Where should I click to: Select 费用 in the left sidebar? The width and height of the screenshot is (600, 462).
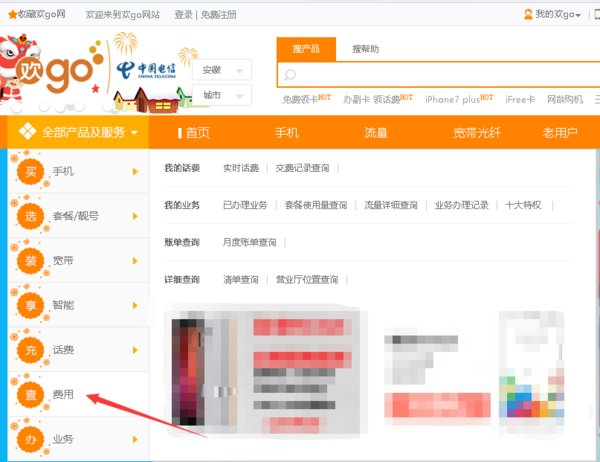pos(63,394)
